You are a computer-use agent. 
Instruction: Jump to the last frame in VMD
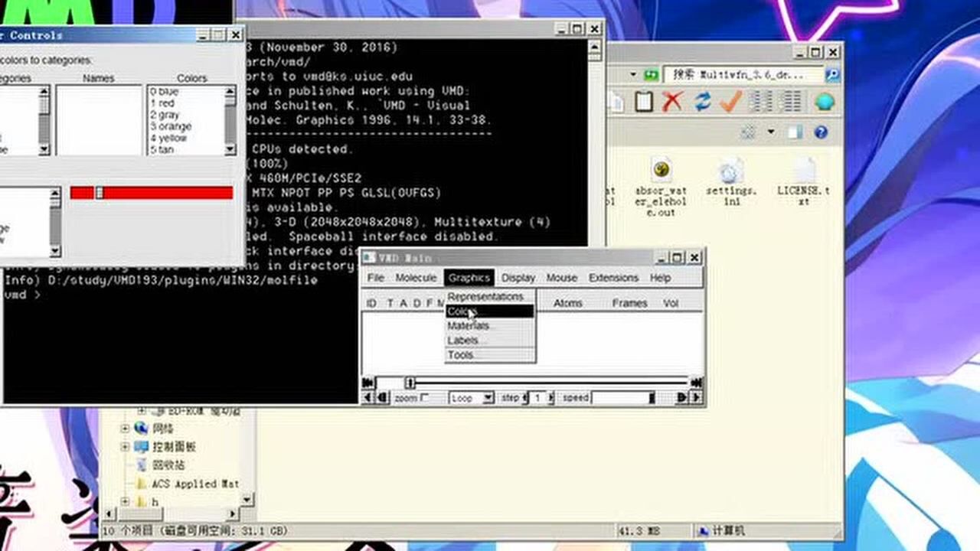(696, 383)
